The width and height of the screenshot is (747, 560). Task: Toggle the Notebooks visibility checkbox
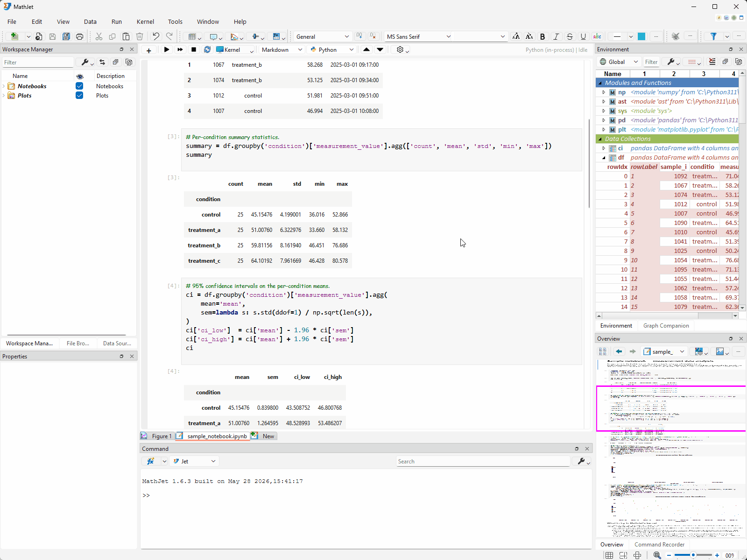click(x=79, y=86)
